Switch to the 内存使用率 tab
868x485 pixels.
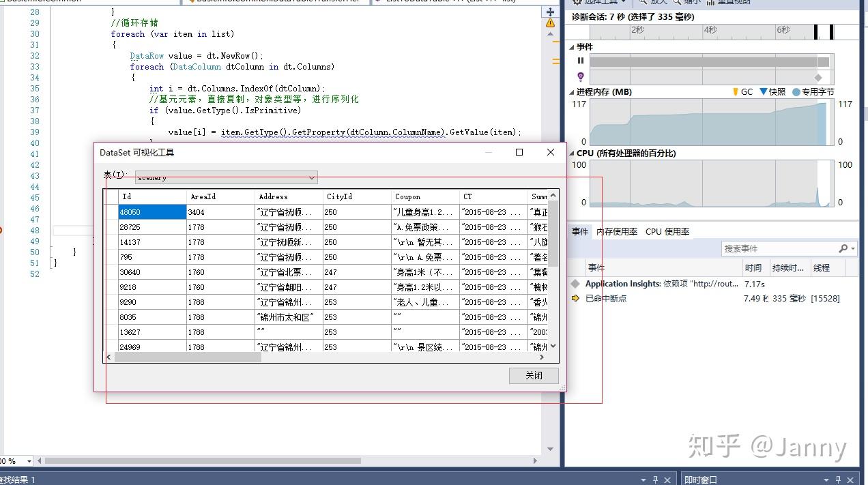[x=617, y=231]
